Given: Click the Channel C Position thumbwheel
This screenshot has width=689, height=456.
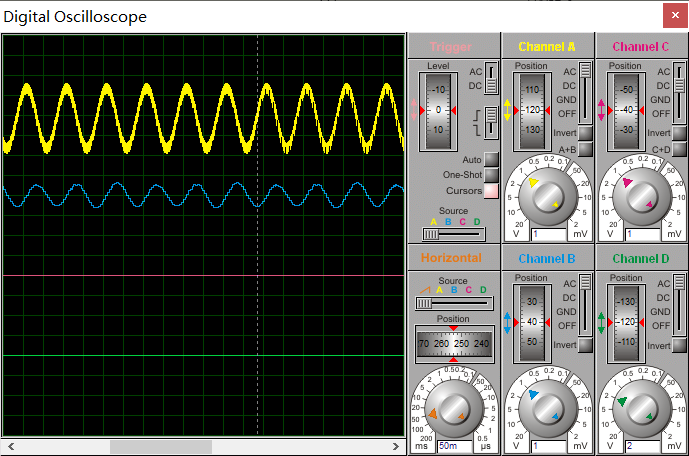Looking at the screenshot, I should [626, 111].
